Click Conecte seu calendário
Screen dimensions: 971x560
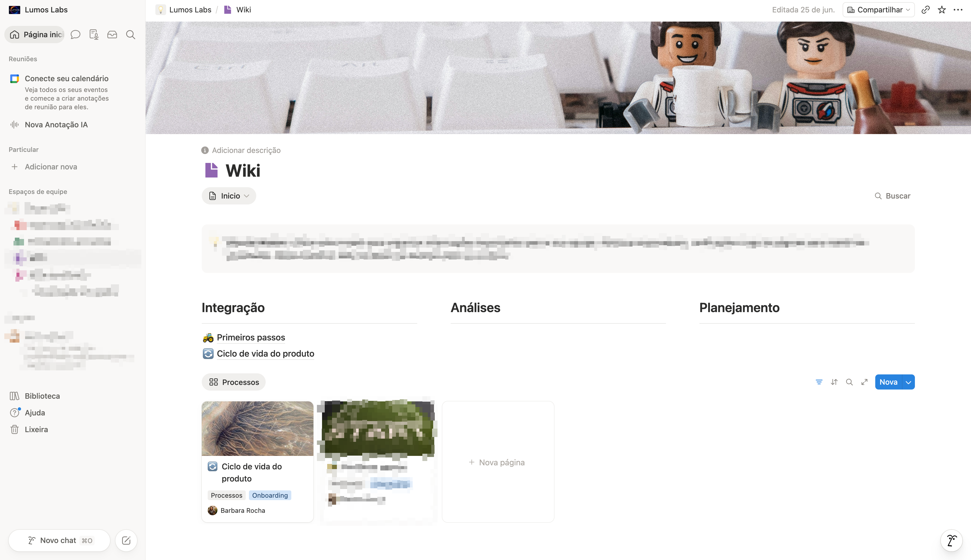(x=67, y=78)
